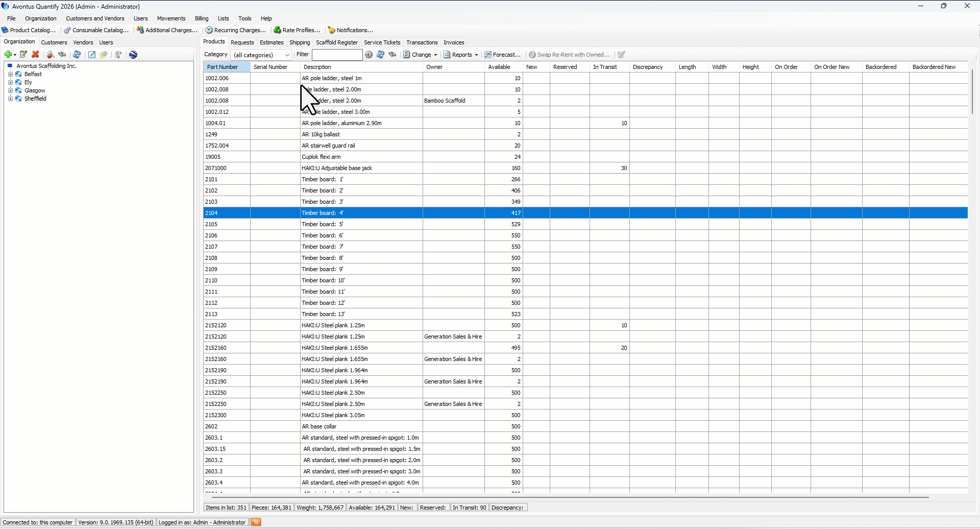The height and width of the screenshot is (529, 980).
Task: Select the row 'HAKI:U Adjustable base jack'
Action: pos(585,168)
